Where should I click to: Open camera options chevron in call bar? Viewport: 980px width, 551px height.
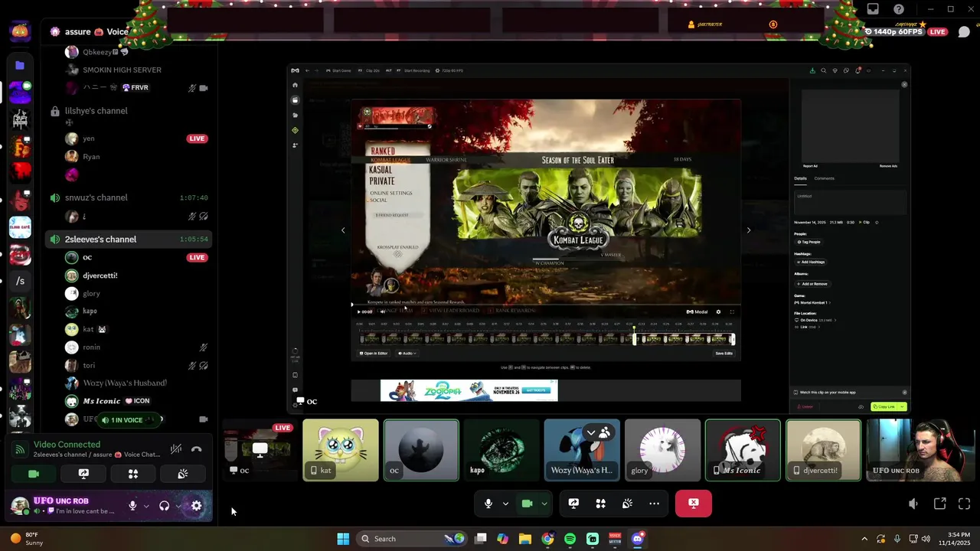click(x=544, y=504)
